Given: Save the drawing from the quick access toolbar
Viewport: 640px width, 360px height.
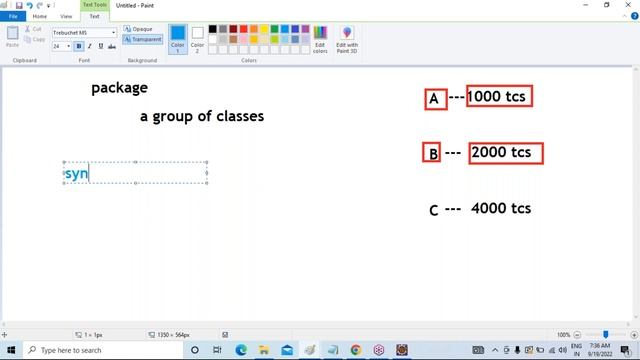Looking at the screenshot, I should coord(19,5).
